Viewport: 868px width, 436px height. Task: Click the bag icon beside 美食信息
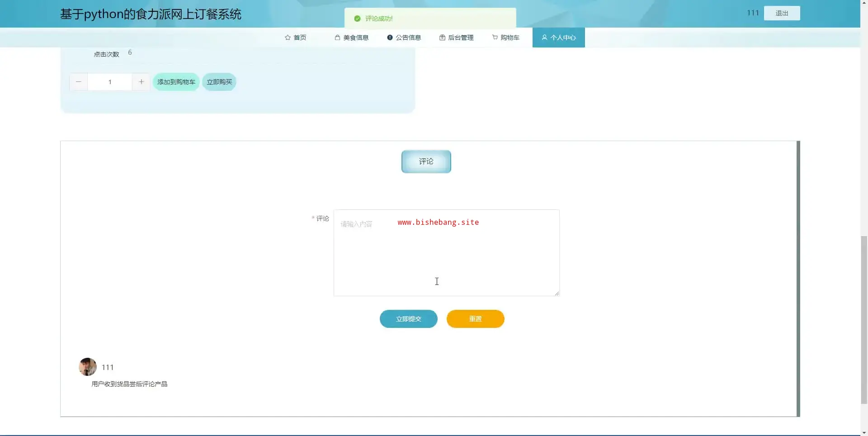click(x=337, y=38)
